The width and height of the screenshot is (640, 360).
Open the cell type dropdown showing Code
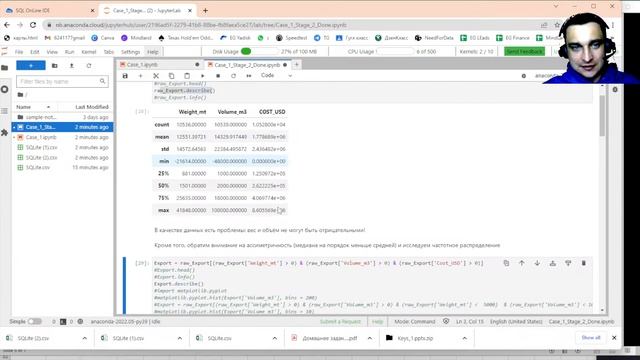[x=276, y=76]
